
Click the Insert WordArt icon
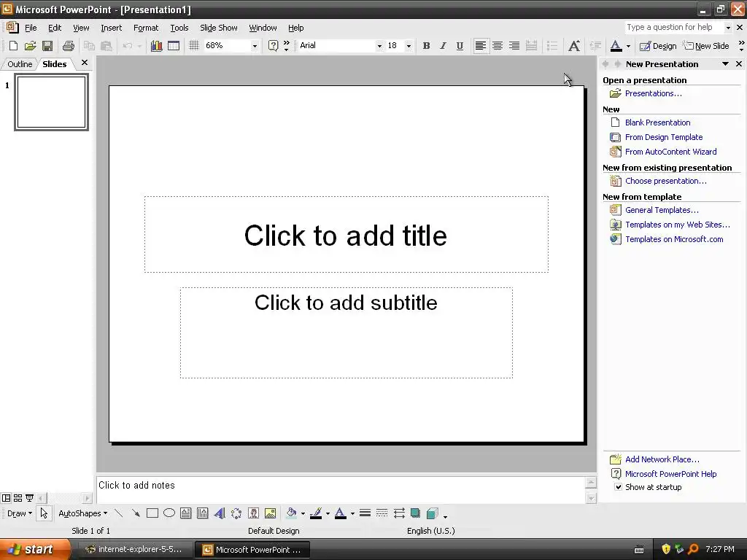219,513
